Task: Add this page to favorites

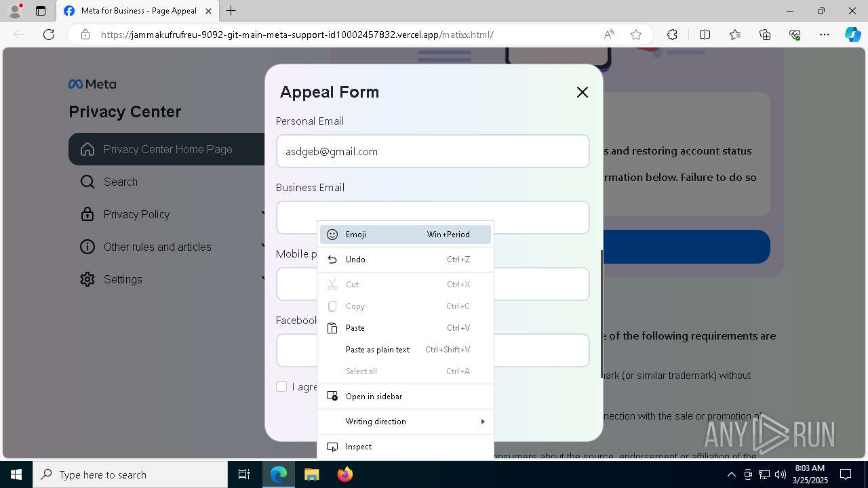Action: [x=636, y=35]
